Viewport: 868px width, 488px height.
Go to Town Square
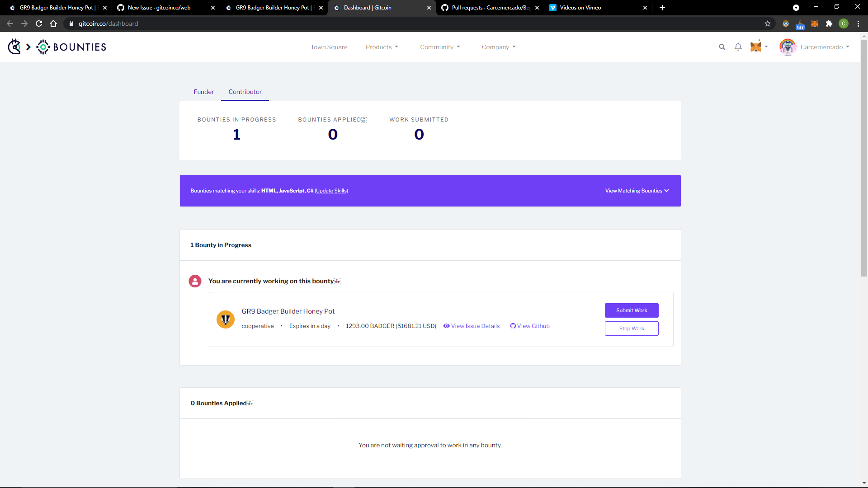pos(329,47)
